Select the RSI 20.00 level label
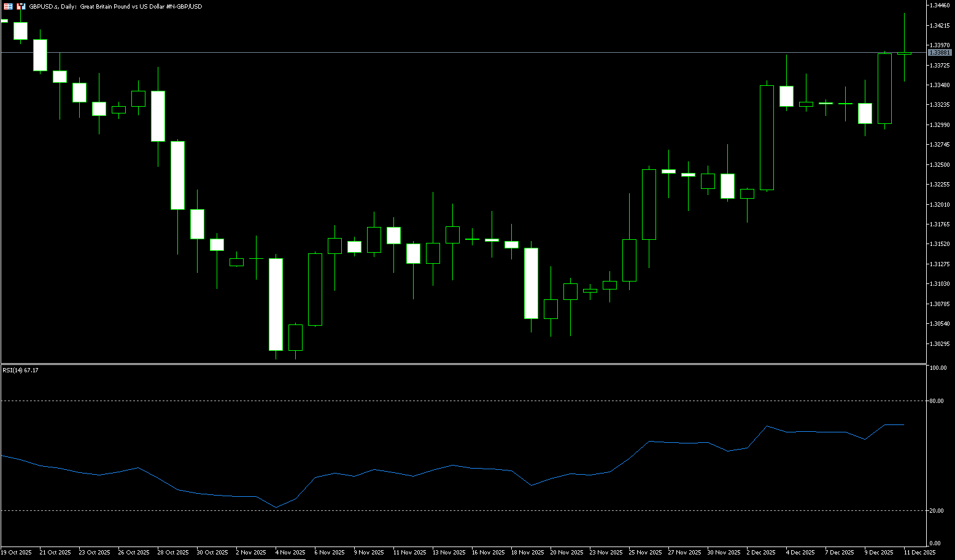Image resolution: width=955 pixels, height=560 pixels. point(937,511)
